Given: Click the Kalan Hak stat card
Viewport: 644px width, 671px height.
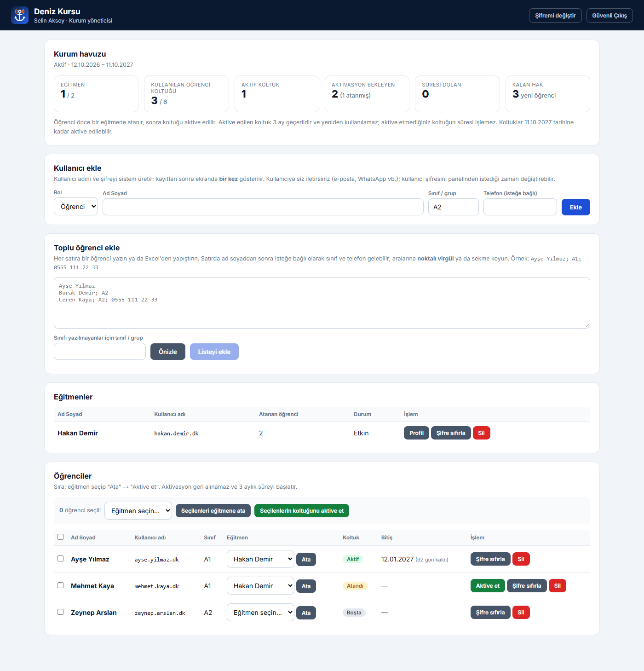Looking at the screenshot, I should 547,94.
